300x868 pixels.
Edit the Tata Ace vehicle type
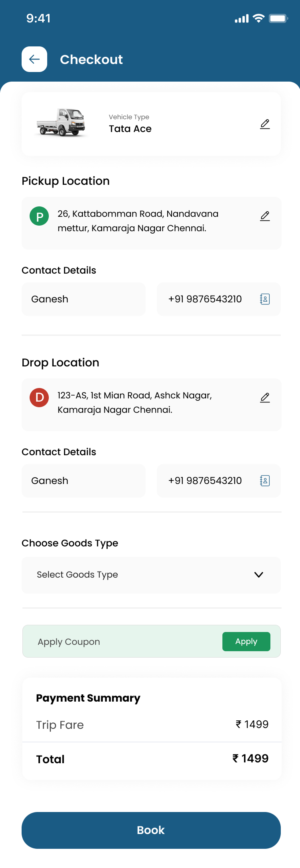point(265,124)
